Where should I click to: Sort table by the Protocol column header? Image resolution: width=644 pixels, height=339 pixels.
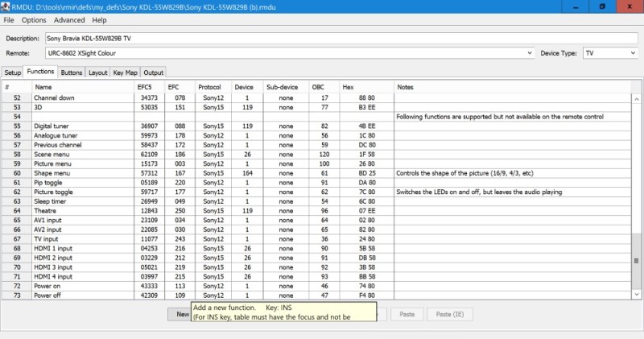[x=213, y=87]
